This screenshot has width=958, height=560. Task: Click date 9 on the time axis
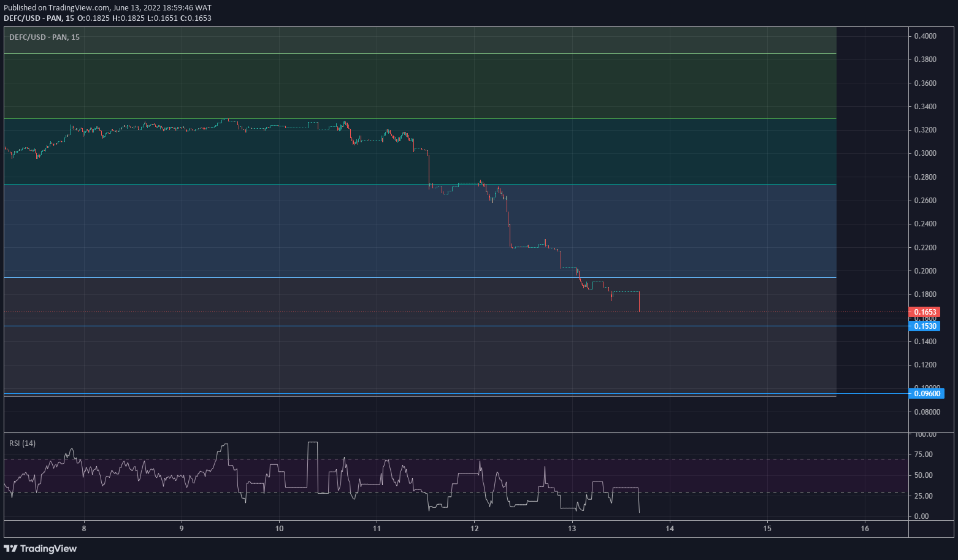coord(182,529)
